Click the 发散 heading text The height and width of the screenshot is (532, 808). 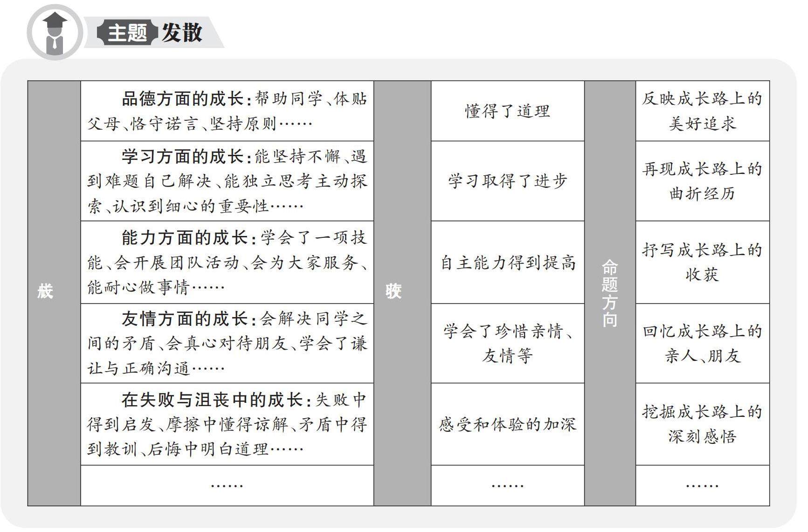[182, 33]
